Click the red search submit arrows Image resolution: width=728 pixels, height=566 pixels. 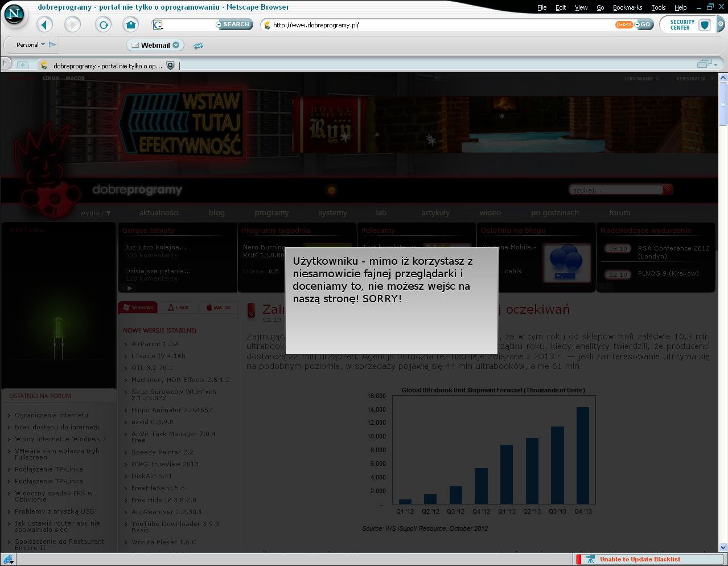(x=668, y=190)
